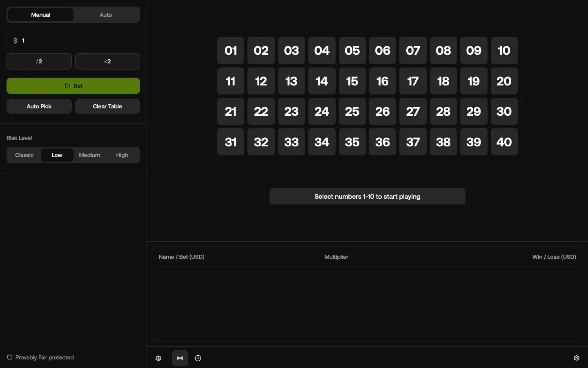
Task: Halve the bet with /2 button
Action: point(39,61)
